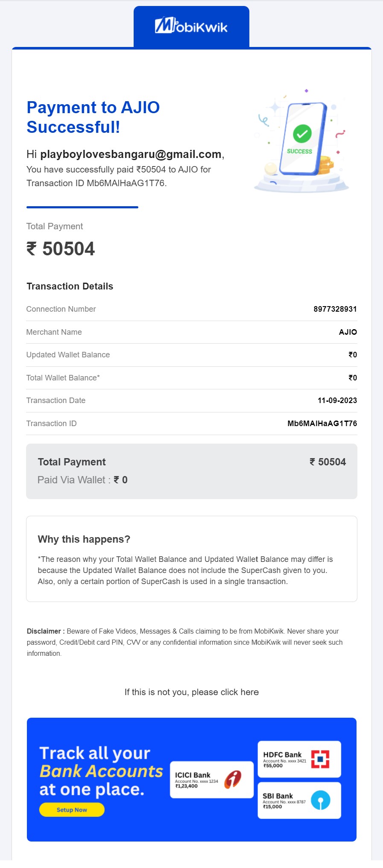Click the Transaction ID value Mb6MAlHaAG1T76
Viewport: 383px width, 868px height.
[322, 424]
